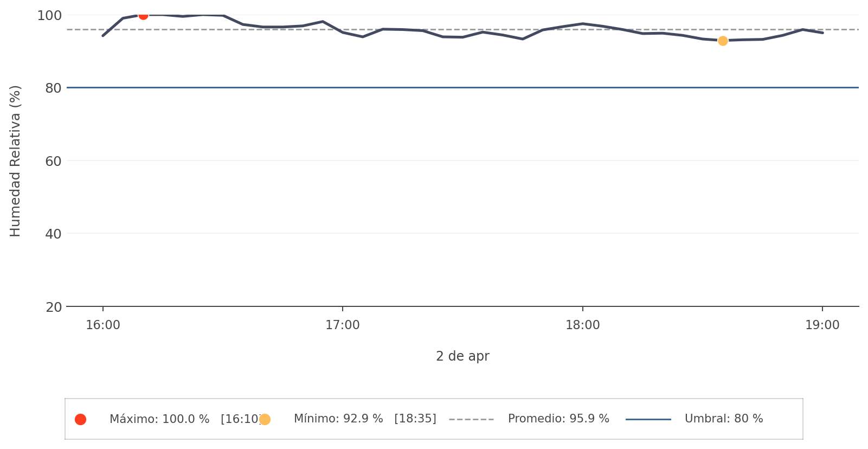
Task: Toggle the "Máximo: 100.0 %" legend entry
Action: pyautogui.click(x=159, y=419)
